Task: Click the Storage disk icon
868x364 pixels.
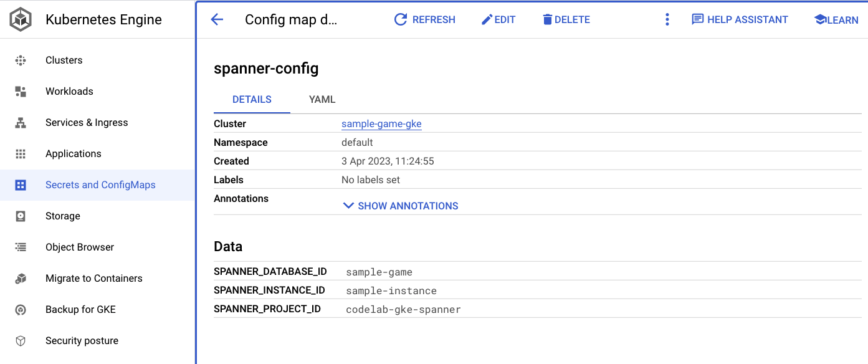Action: (21, 216)
